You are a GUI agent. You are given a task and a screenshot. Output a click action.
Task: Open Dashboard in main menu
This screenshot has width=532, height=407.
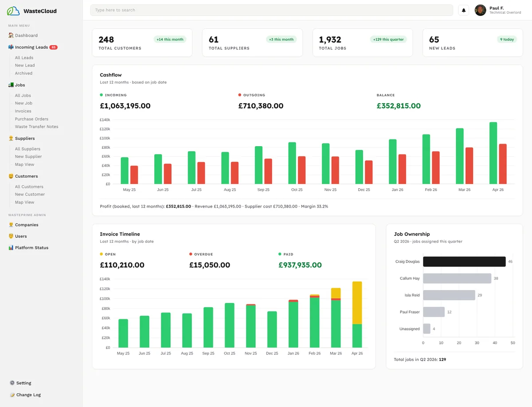pos(26,35)
